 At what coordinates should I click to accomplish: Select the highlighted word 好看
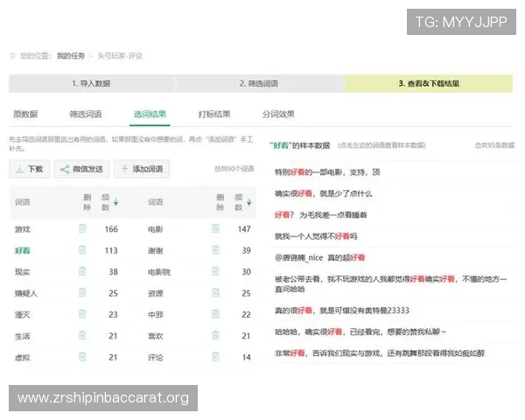tap(23, 250)
